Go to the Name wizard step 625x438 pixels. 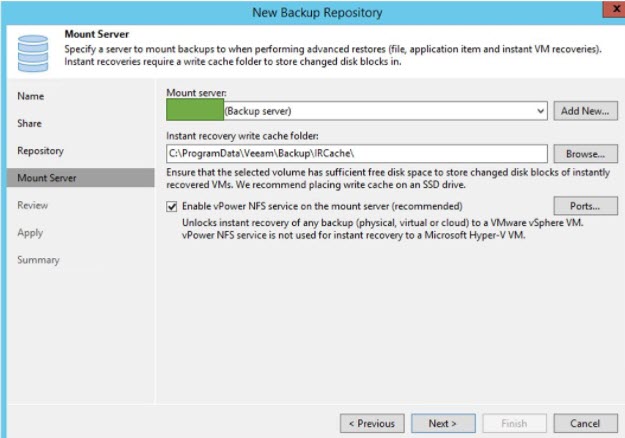31,96
